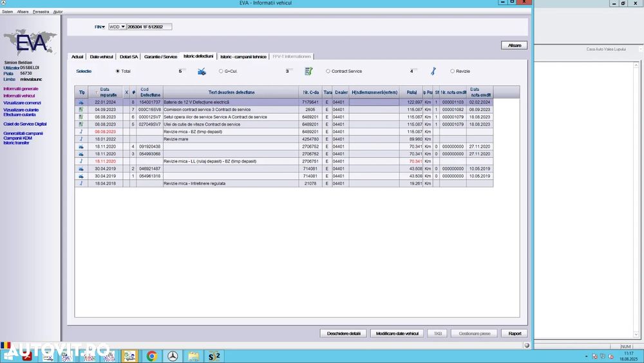Click the 'Ulei de cutie de viteze' description cell
644x363 pixels.
click(x=231, y=124)
